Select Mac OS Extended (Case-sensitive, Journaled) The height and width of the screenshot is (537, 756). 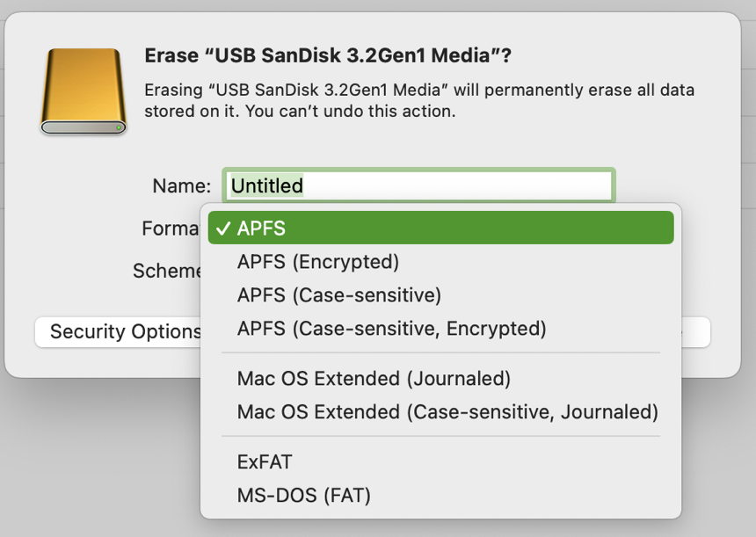click(447, 411)
